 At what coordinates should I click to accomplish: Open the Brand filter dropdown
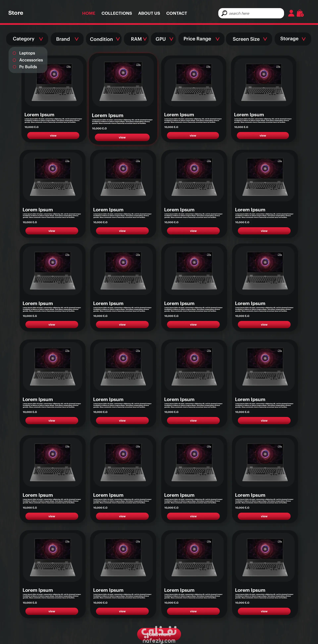(x=67, y=39)
